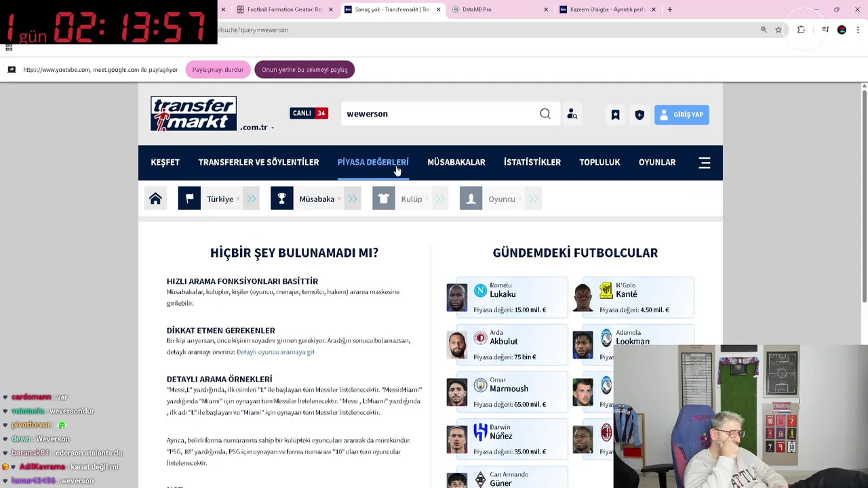Click the shirt icon beside Kulüp

click(x=383, y=199)
